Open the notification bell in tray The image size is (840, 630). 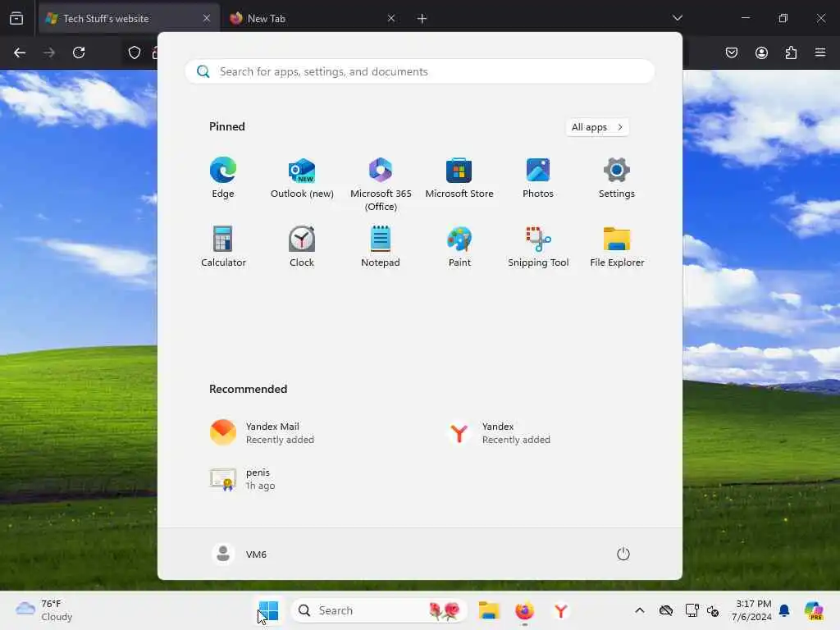[784, 610]
